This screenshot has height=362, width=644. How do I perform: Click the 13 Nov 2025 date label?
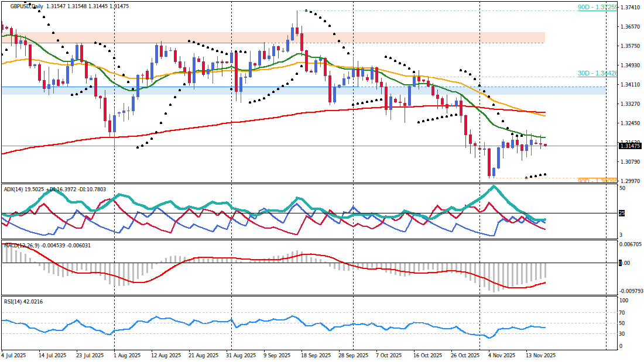click(x=541, y=356)
